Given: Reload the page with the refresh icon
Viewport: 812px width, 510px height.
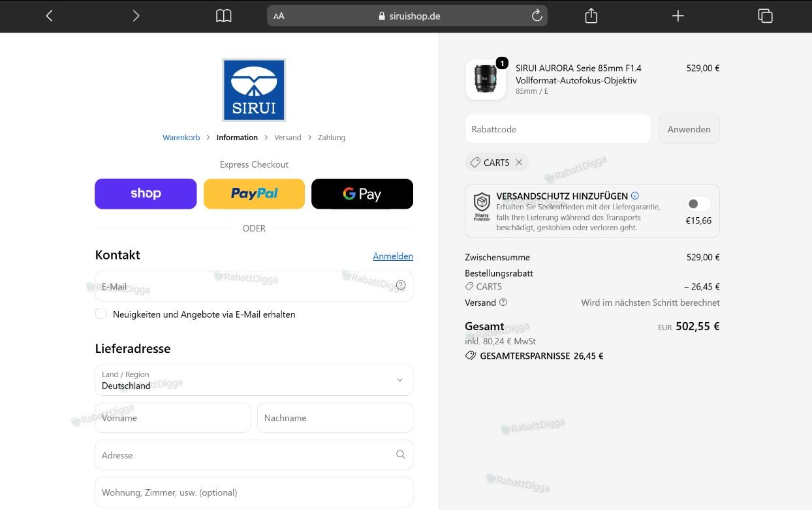Looking at the screenshot, I should click(537, 16).
